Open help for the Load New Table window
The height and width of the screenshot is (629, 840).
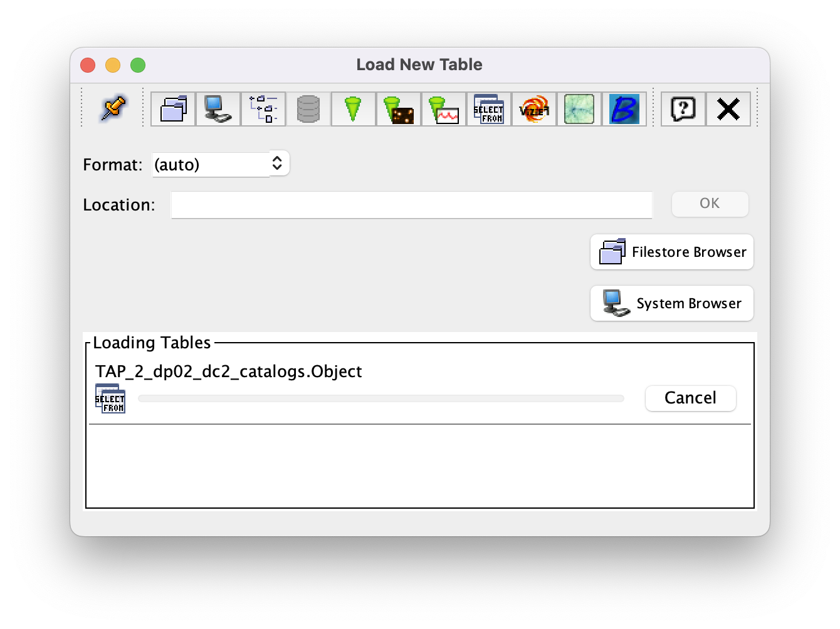(x=683, y=108)
